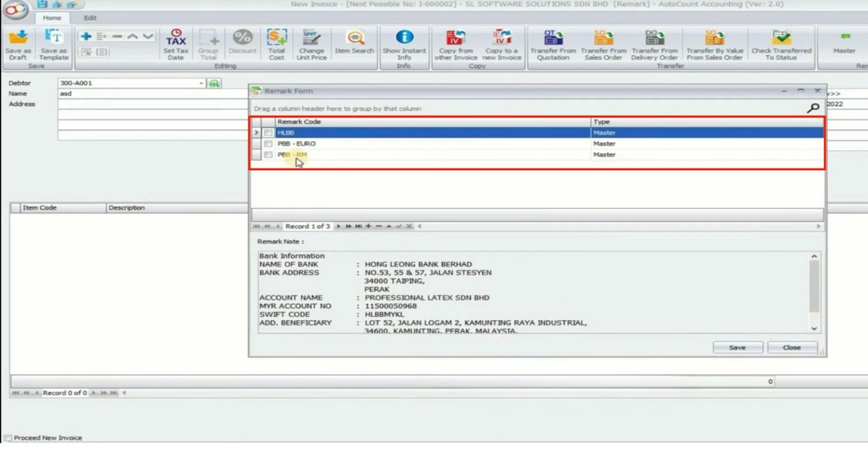Tick the PBB - EURO checkbox

pos(268,144)
